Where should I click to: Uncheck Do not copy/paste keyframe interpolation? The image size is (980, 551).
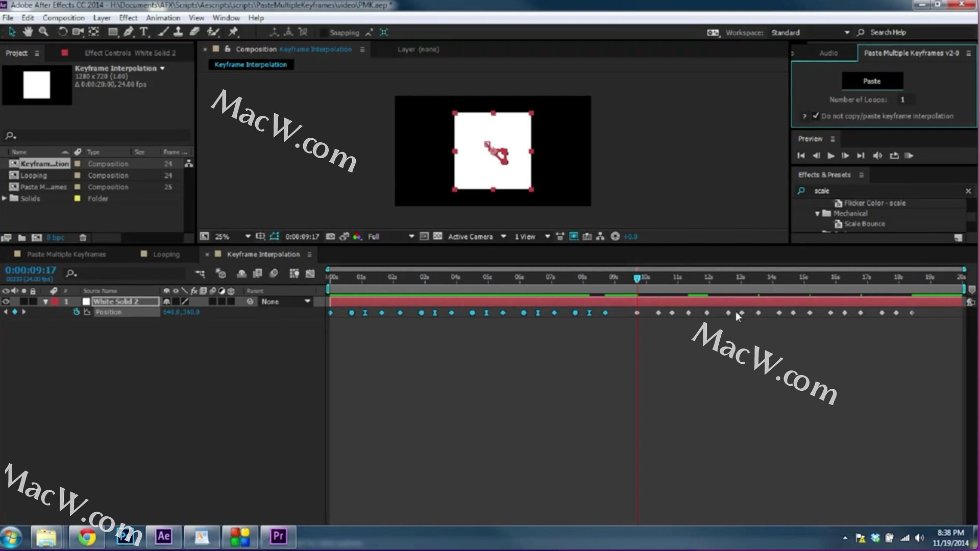coord(816,116)
